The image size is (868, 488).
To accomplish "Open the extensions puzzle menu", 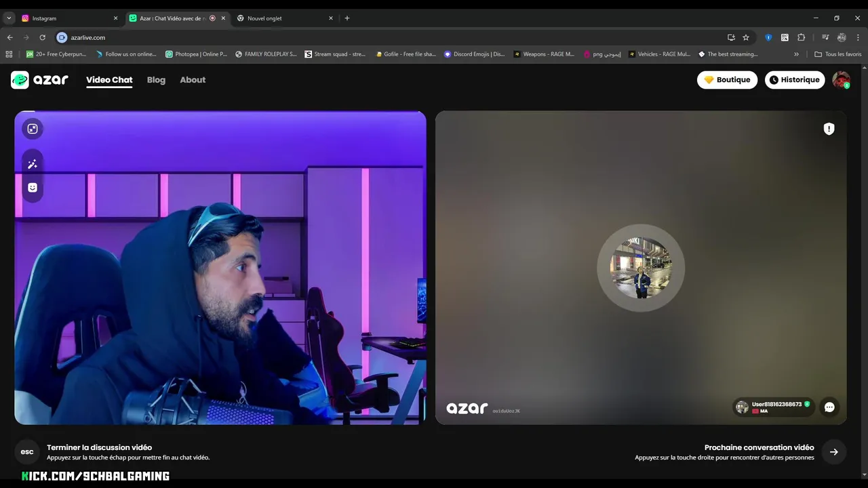I will tap(801, 37).
